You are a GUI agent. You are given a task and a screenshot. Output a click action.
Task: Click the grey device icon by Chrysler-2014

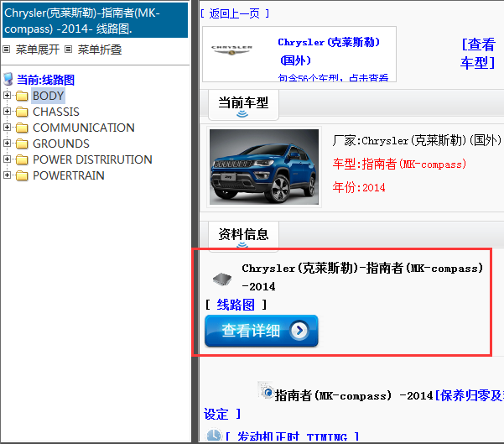(x=222, y=279)
